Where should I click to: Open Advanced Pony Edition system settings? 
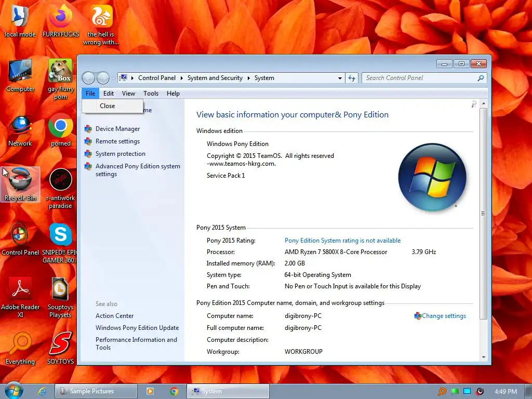coord(138,170)
